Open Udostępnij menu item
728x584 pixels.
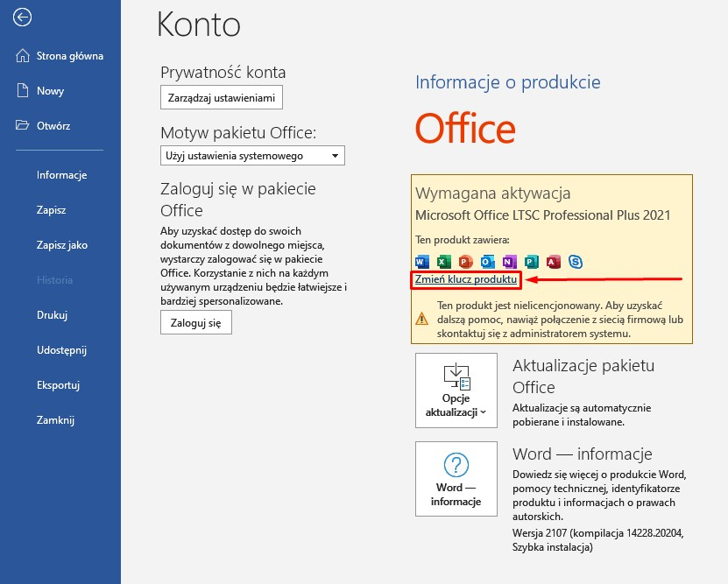(x=61, y=350)
